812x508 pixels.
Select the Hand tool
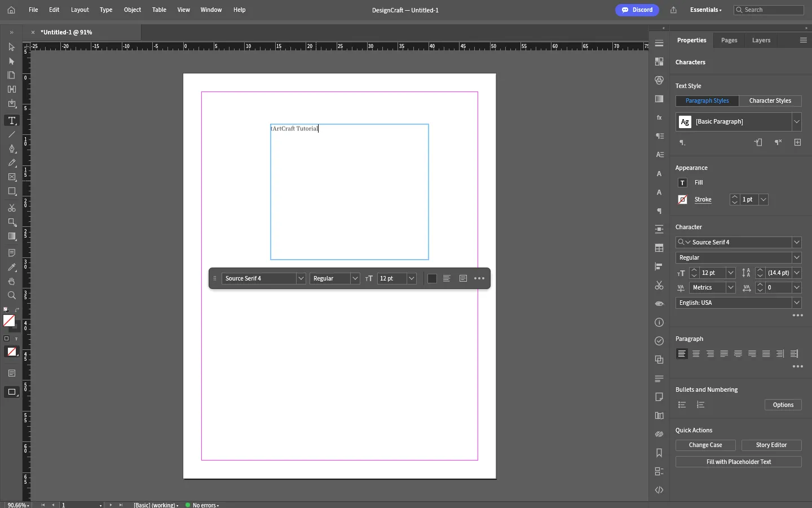click(12, 282)
